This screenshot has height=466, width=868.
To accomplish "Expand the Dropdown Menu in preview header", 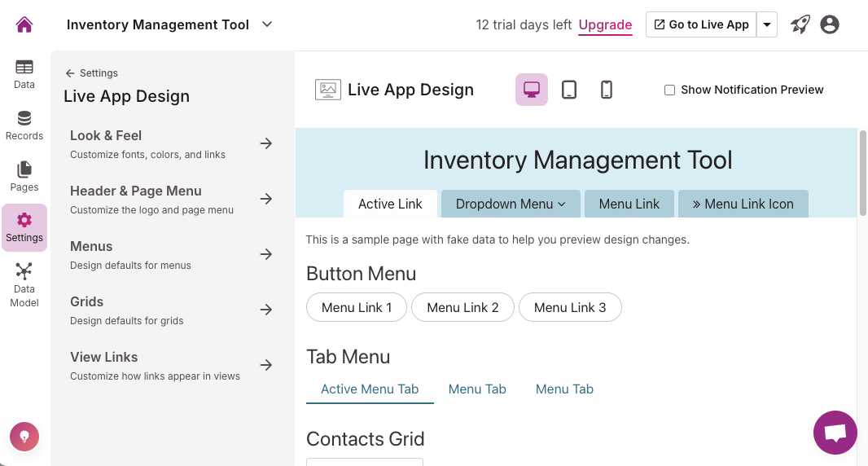I will (x=511, y=204).
